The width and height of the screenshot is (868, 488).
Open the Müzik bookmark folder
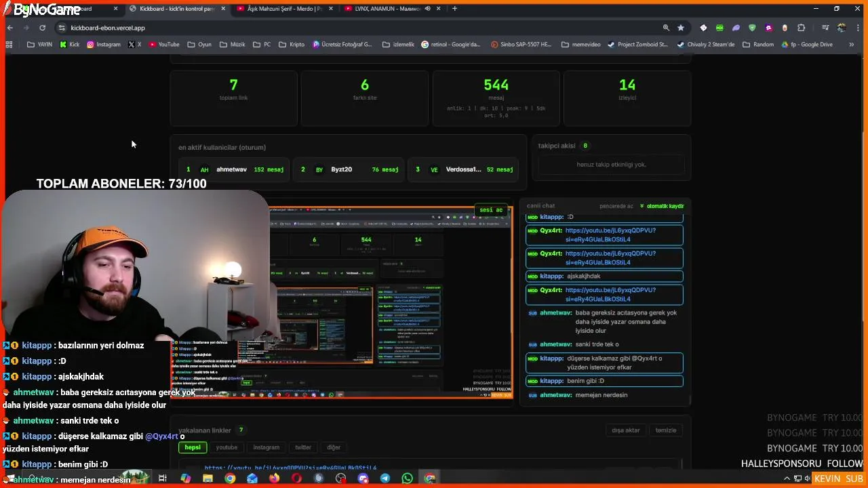click(232, 45)
